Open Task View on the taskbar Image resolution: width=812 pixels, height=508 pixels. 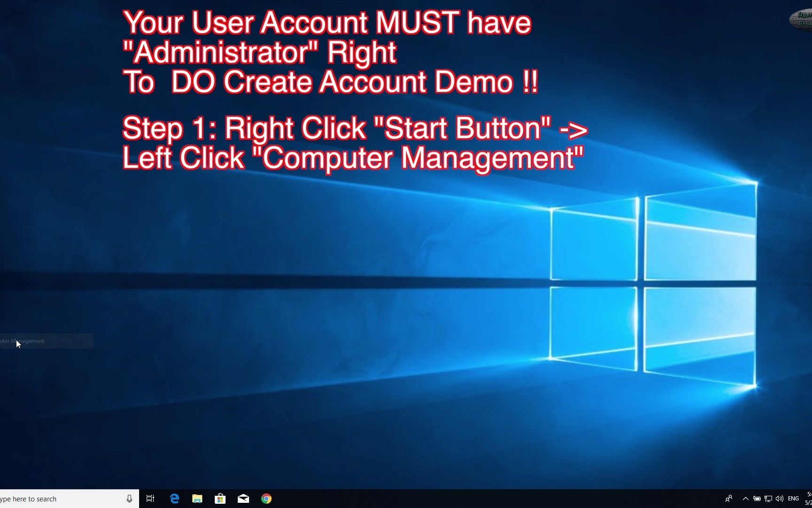(150, 499)
